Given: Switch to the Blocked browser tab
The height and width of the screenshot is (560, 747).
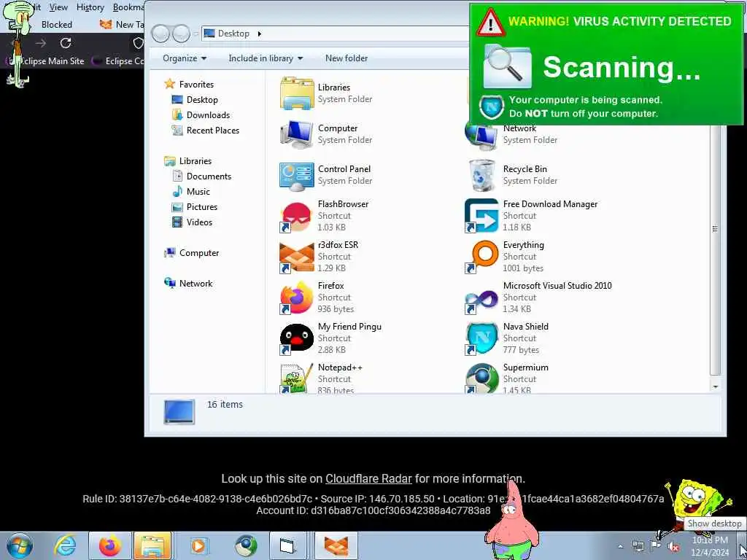Looking at the screenshot, I should point(57,24).
